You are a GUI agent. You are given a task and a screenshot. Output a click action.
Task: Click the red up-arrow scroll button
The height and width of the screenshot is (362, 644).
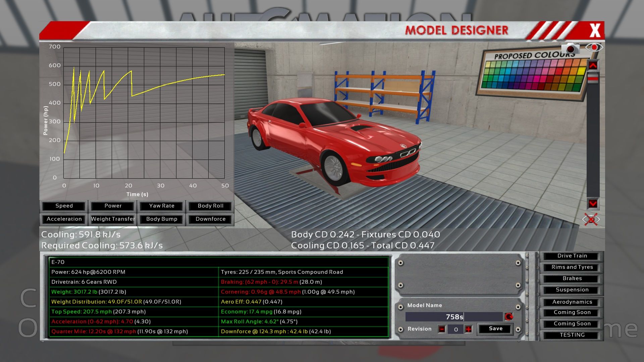593,65
